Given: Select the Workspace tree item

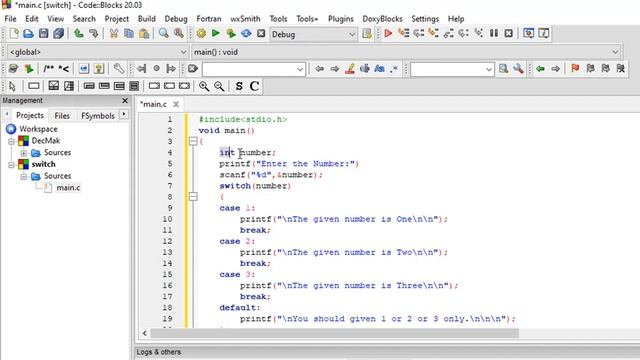Looking at the screenshot, I should 38,129.
